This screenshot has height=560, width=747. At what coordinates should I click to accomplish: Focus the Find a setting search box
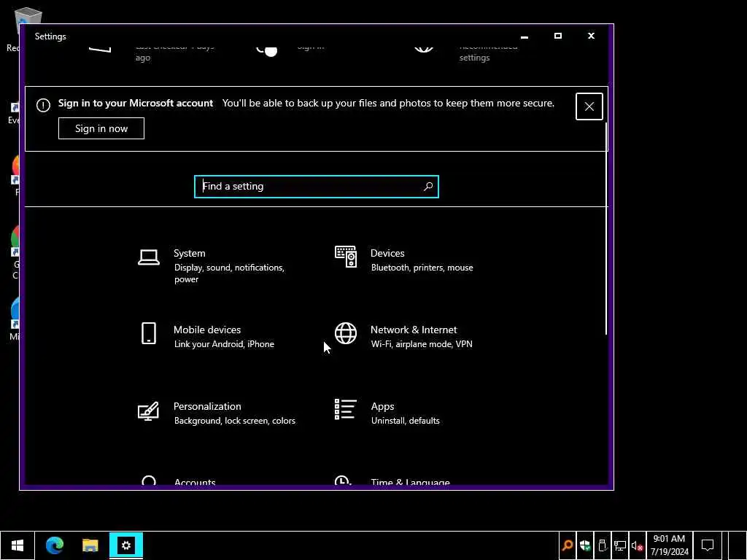point(317,187)
